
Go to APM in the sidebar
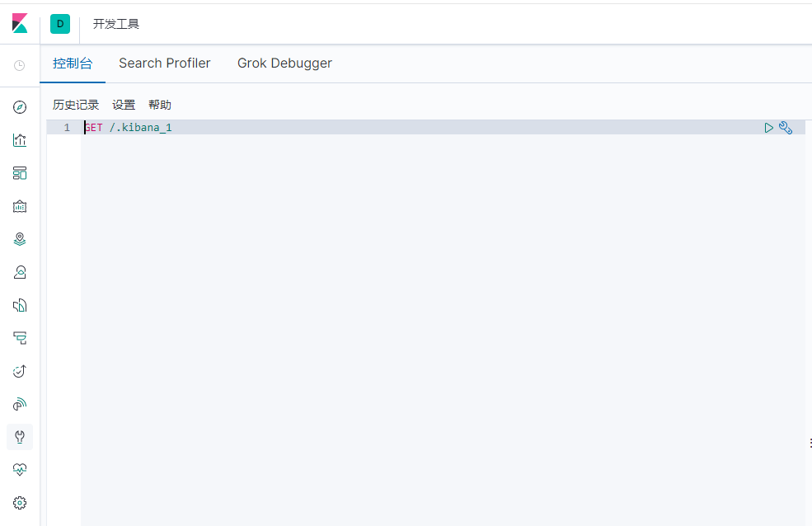tap(20, 371)
